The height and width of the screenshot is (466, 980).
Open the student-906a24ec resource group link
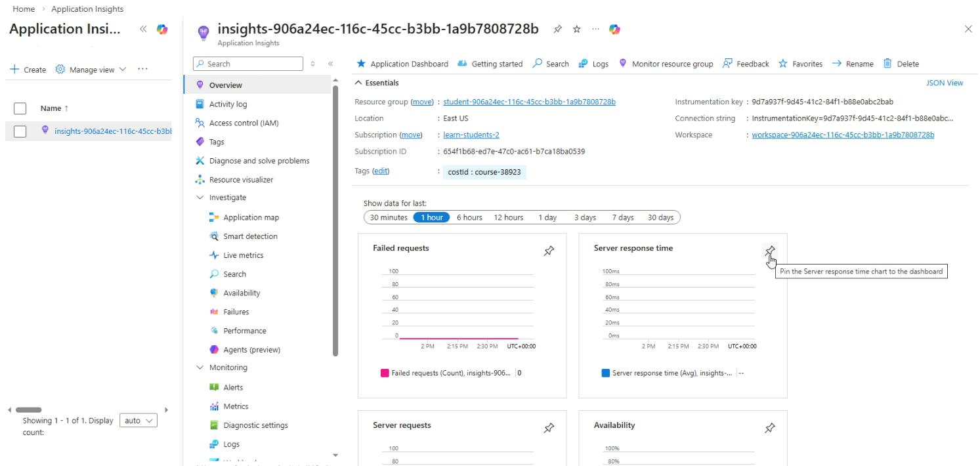point(529,102)
